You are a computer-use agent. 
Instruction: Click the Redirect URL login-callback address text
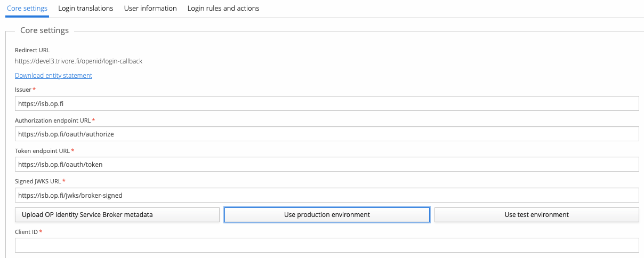[78, 61]
